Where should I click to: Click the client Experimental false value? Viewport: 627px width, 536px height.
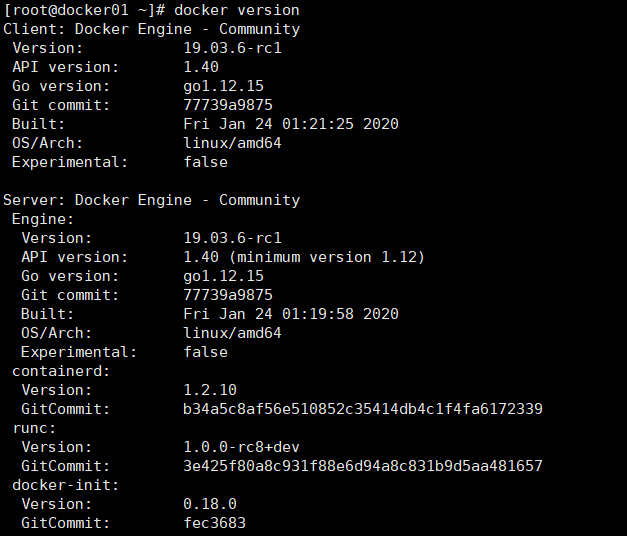206,162
